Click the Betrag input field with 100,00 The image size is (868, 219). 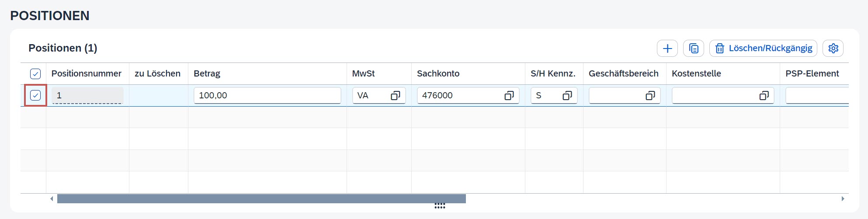[267, 96]
